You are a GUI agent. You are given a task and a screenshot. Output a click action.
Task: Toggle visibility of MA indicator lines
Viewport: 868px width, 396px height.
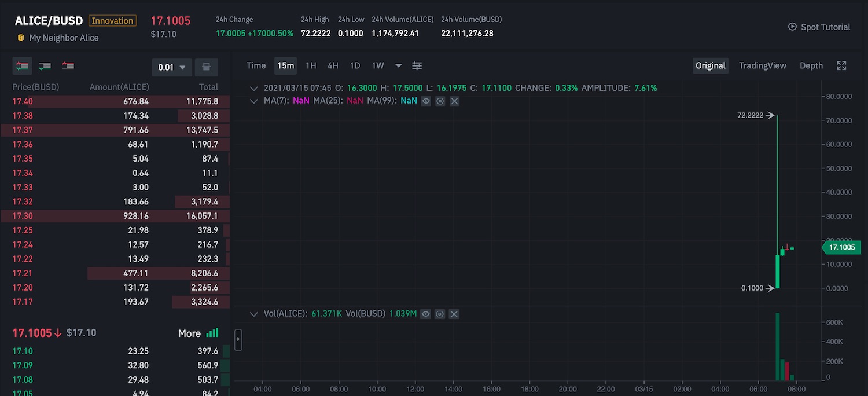coord(426,101)
